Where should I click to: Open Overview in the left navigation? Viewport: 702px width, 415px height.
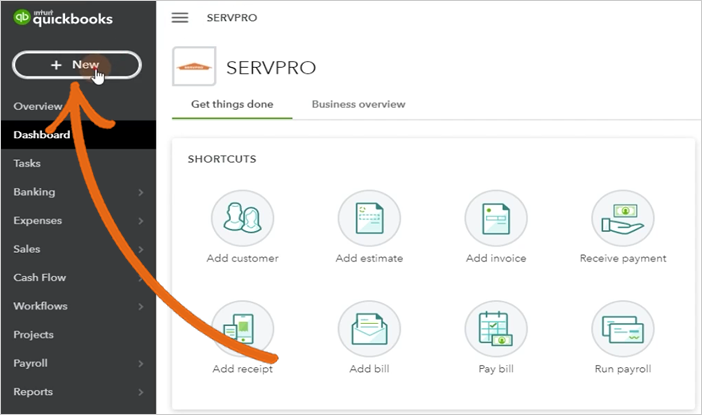tap(38, 106)
